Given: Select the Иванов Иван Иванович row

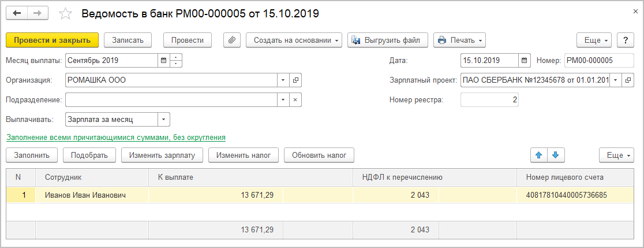Looking at the screenshot, I should point(85,195).
